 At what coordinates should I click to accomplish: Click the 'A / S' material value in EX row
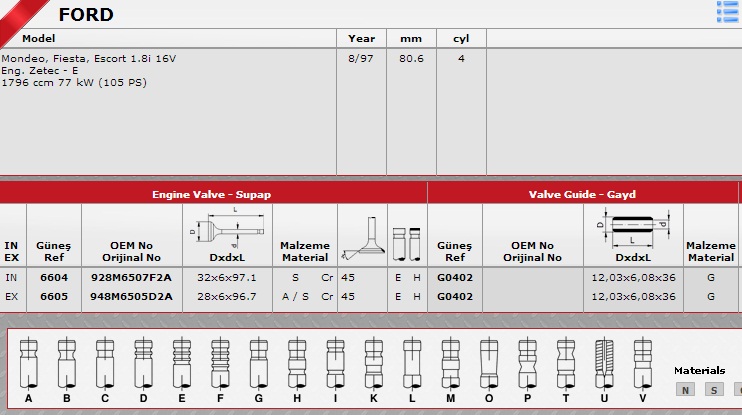point(295,296)
